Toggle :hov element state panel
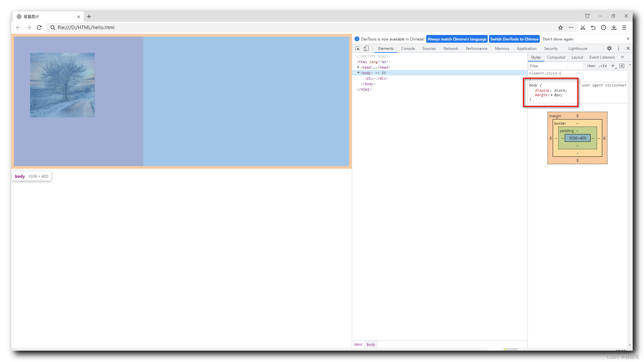The image size is (644, 362). click(x=591, y=66)
